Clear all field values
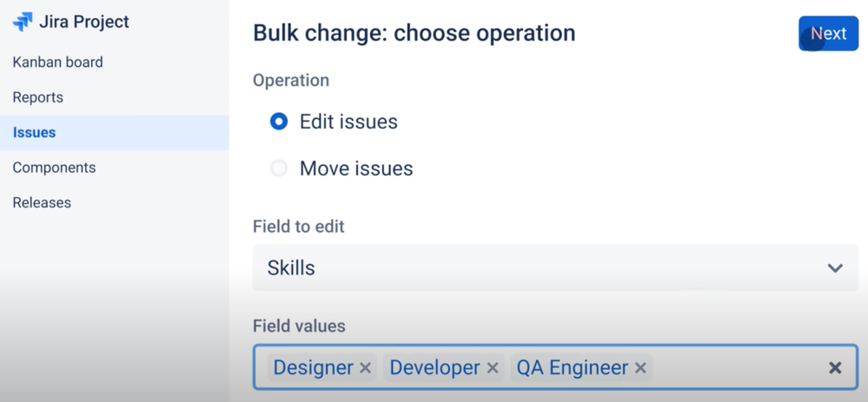 coord(835,368)
